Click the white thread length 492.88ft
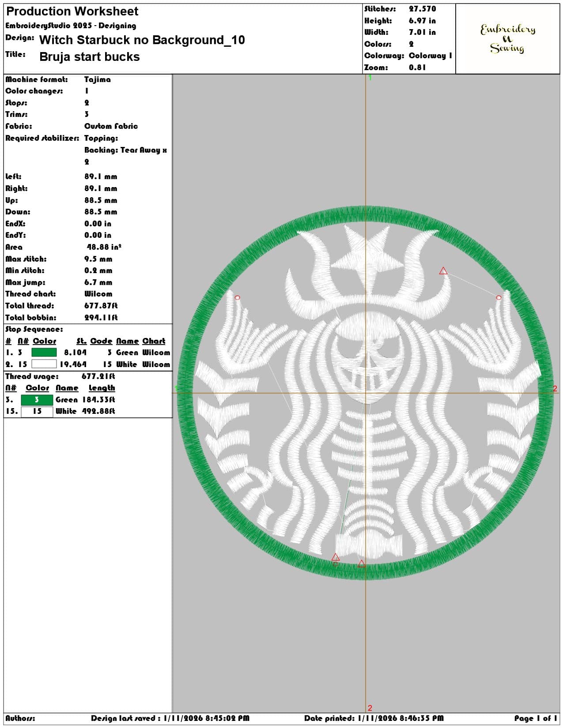 tap(98, 411)
